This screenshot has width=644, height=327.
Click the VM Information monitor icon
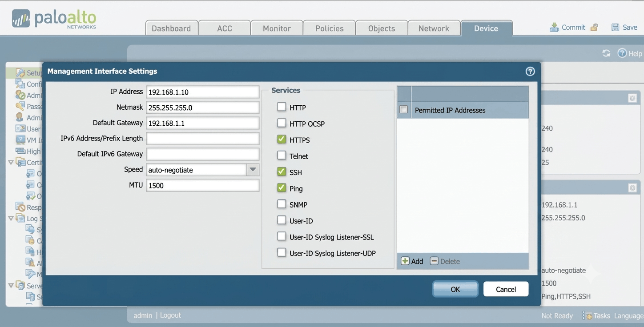tap(20, 140)
